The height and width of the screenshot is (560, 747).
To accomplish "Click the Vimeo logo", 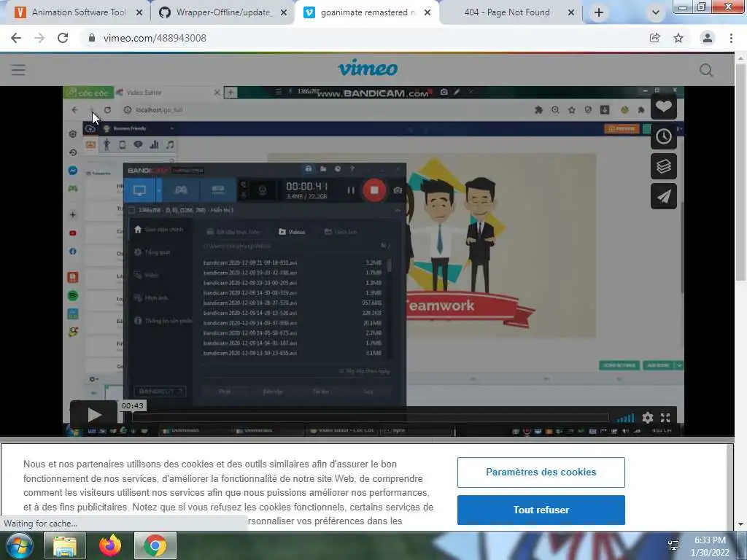I will tap(368, 68).
